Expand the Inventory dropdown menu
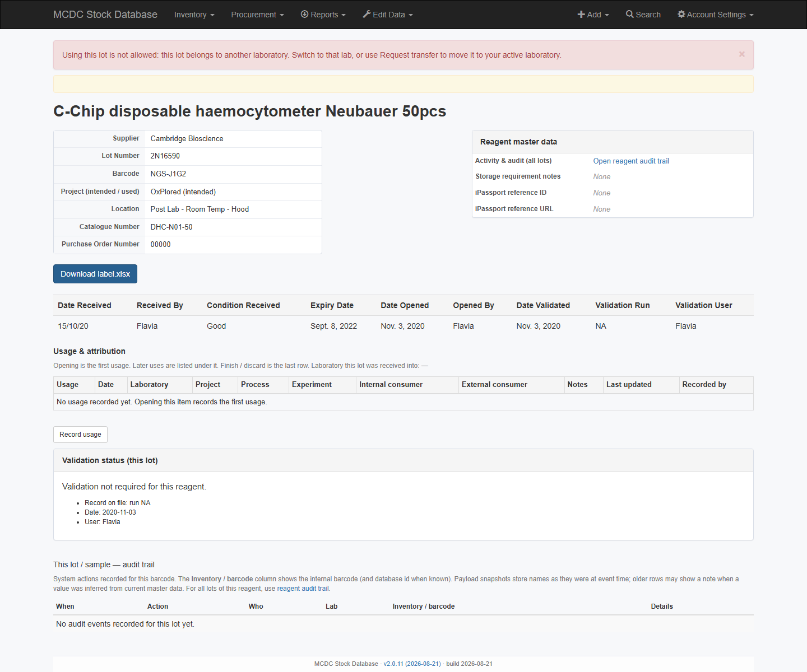 click(x=194, y=15)
